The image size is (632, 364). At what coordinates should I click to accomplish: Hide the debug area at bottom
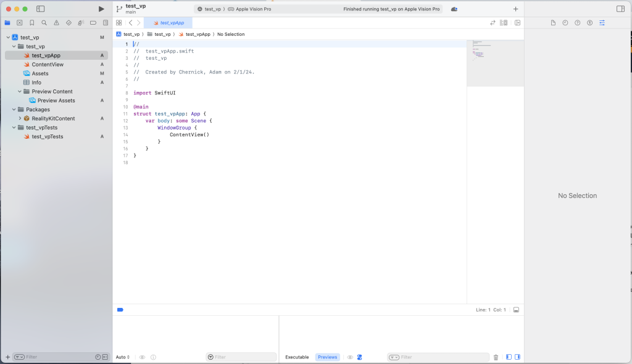(x=516, y=310)
